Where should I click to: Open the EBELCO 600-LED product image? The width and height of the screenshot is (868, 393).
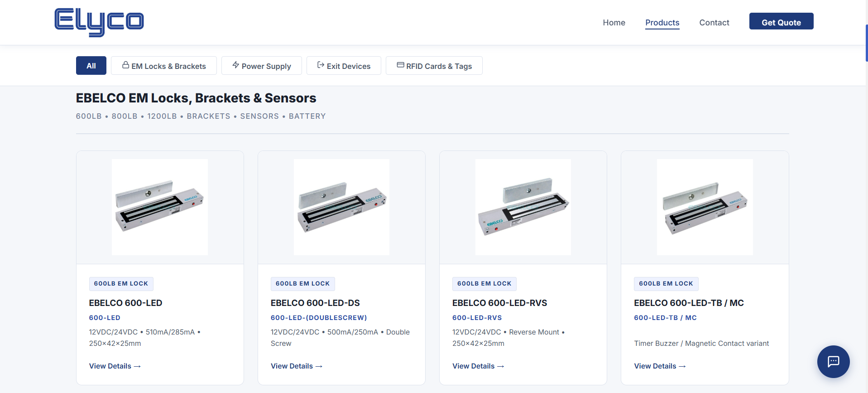click(160, 207)
